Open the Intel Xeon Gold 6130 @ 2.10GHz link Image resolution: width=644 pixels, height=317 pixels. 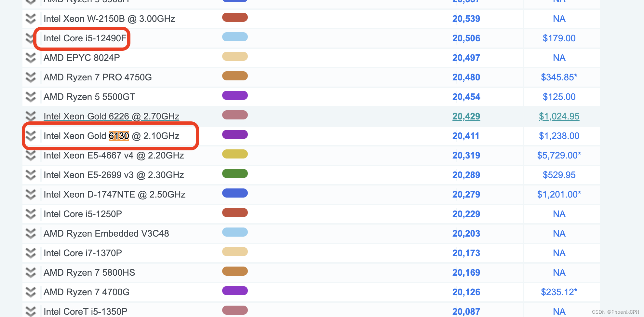(112, 136)
